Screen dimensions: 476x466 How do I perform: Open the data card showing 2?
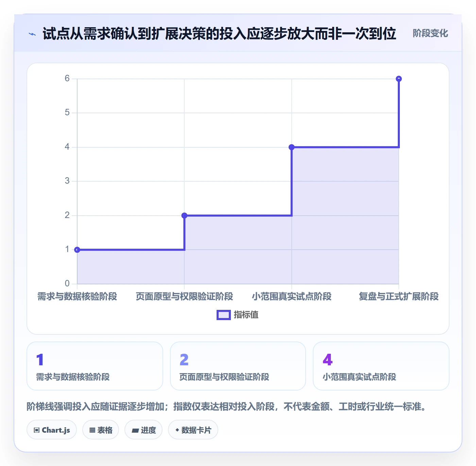[x=238, y=366]
